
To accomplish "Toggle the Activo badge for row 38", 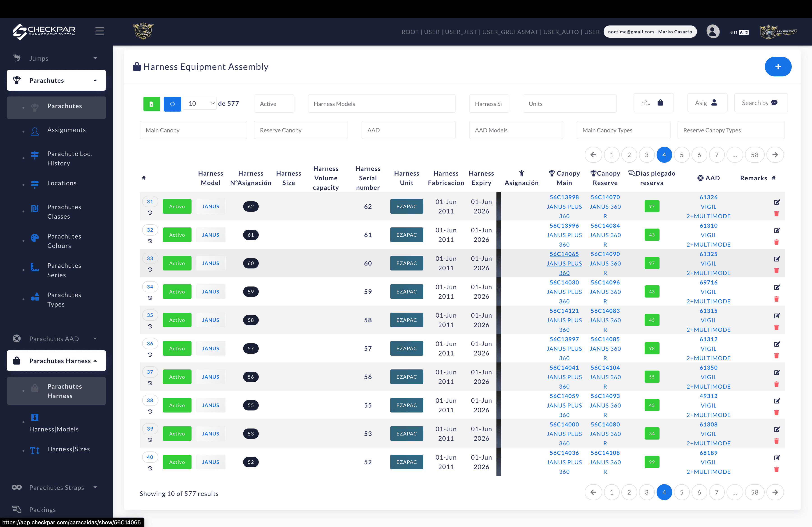I will click(177, 405).
